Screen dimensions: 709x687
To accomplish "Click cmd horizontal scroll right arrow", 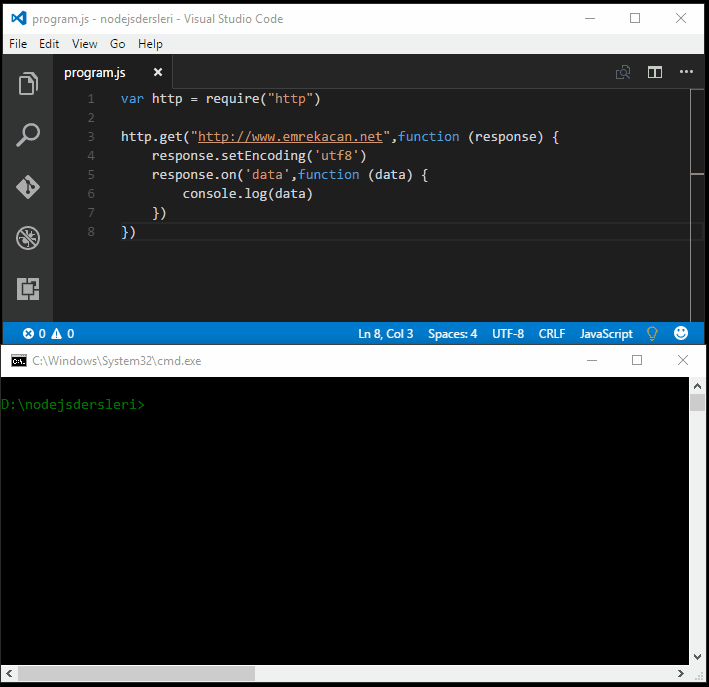I will tap(681, 673).
